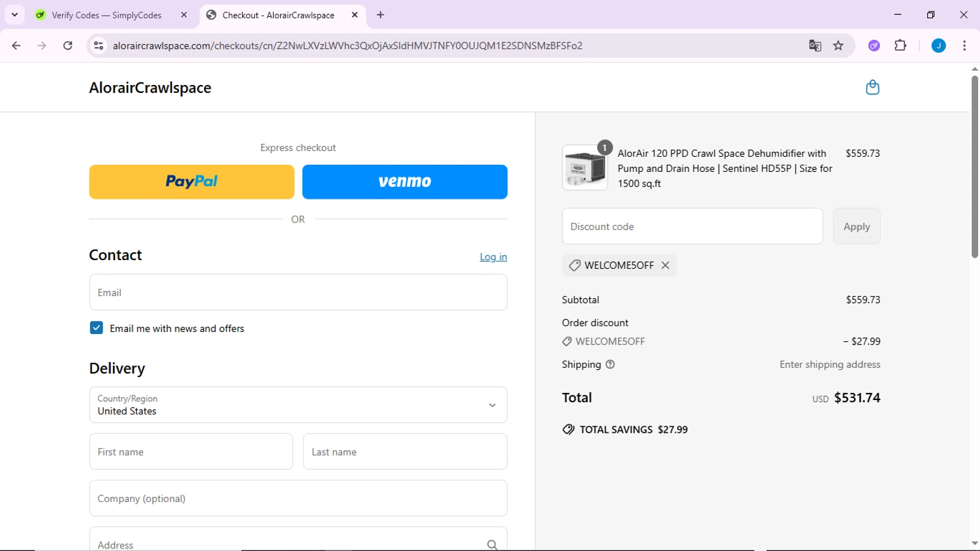Open the Extensions puzzle icon
The height and width of the screenshot is (551, 980).
900,46
